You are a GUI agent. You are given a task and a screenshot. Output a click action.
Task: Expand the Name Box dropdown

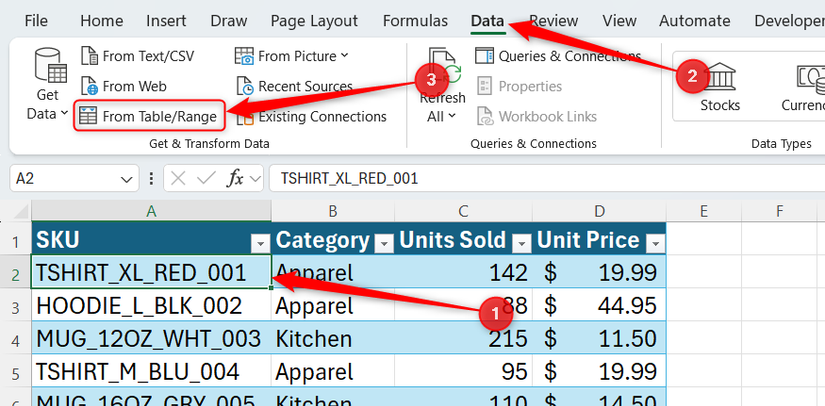tap(126, 179)
